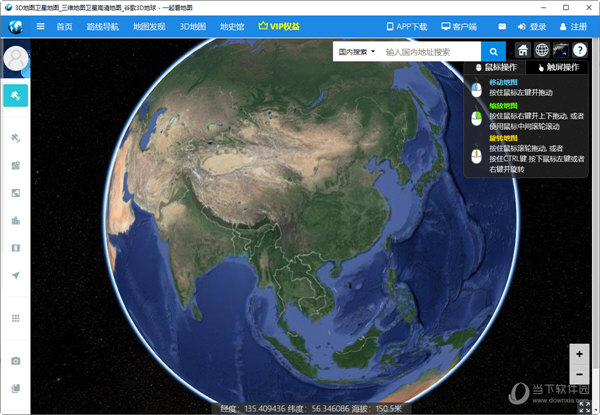Image resolution: width=600 pixels, height=415 pixels.
Task: Open the map marker places sidebar icon
Action: click(16, 166)
